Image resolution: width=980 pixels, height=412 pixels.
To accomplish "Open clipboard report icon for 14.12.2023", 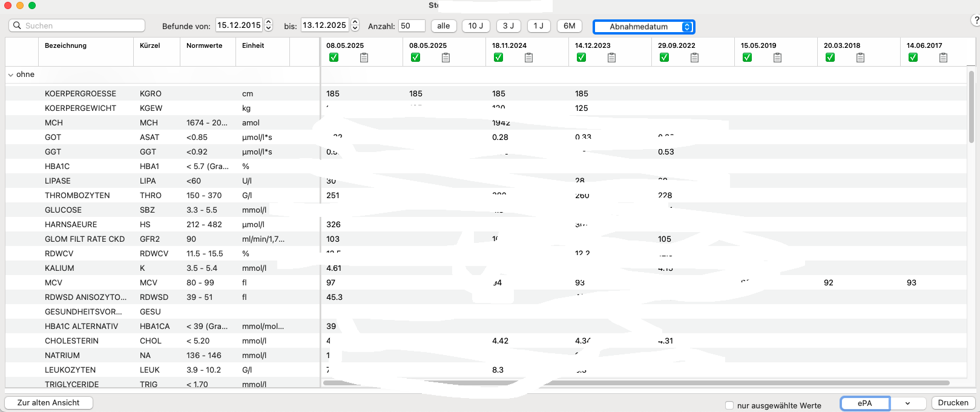I will (611, 58).
